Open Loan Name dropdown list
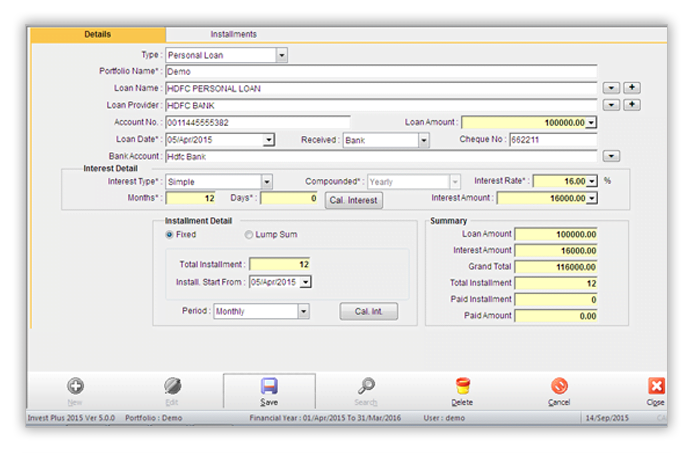 (x=611, y=88)
